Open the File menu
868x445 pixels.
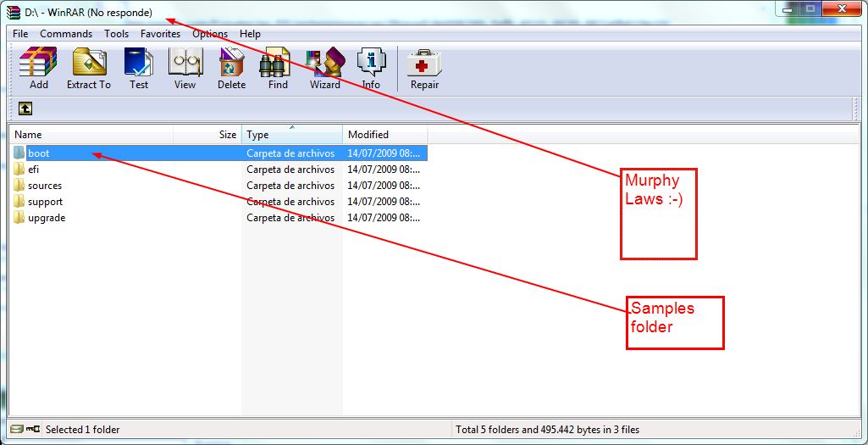pos(20,34)
